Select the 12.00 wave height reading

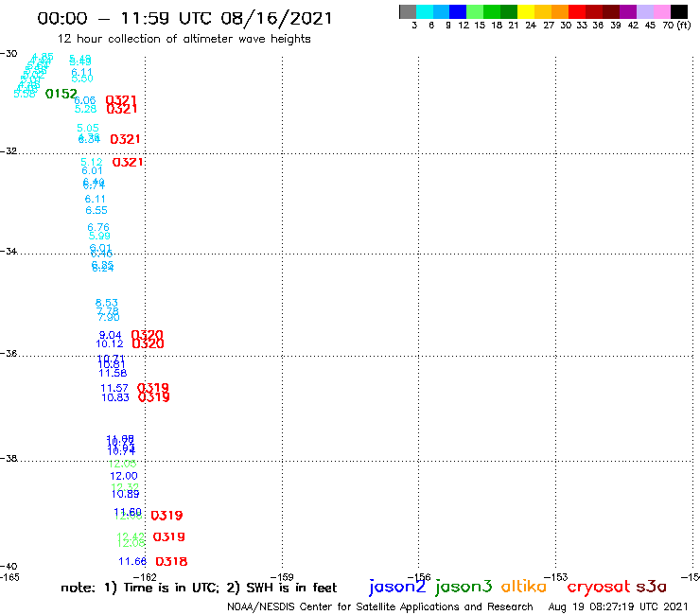(124, 476)
